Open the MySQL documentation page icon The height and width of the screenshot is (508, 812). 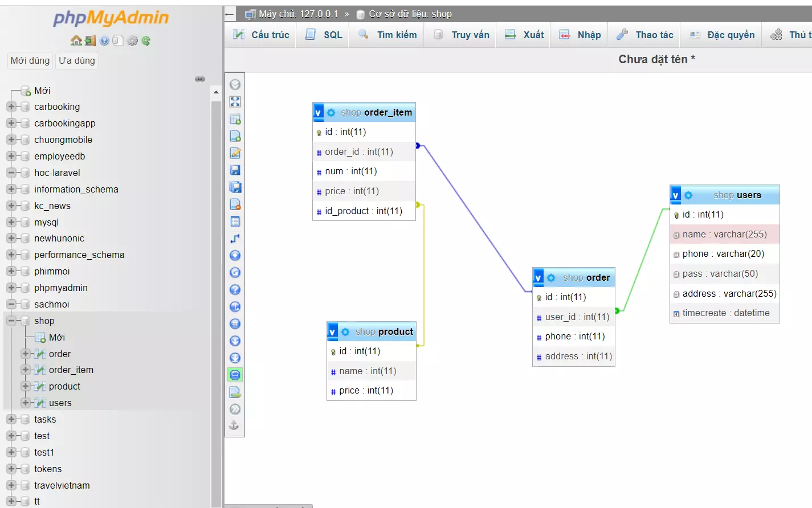[118, 40]
